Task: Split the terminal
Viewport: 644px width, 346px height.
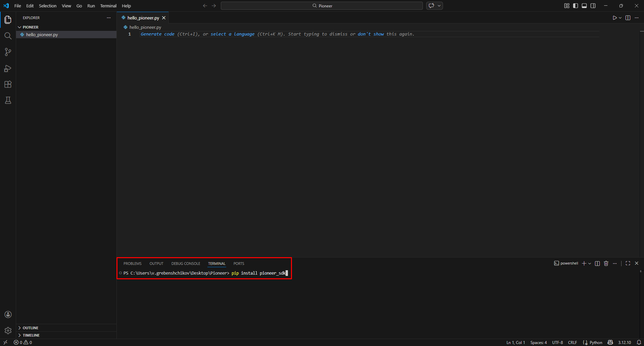Action: (x=597, y=264)
